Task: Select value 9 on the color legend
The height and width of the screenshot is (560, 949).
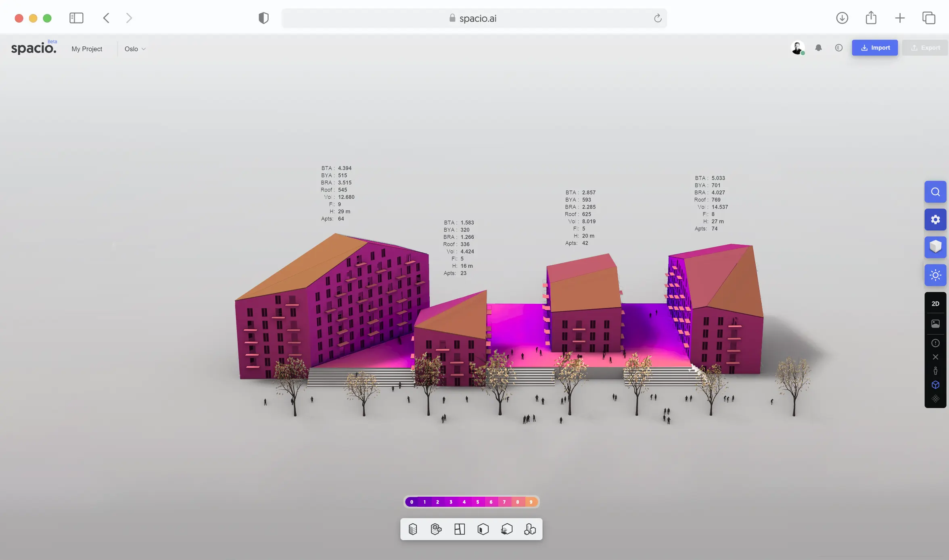Action: (x=531, y=502)
